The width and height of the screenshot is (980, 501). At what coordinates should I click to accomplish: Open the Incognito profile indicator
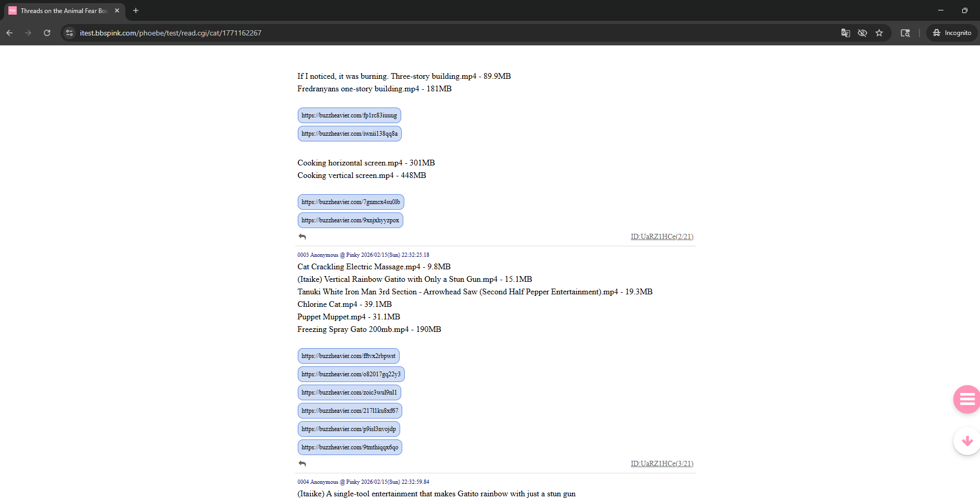pos(952,33)
